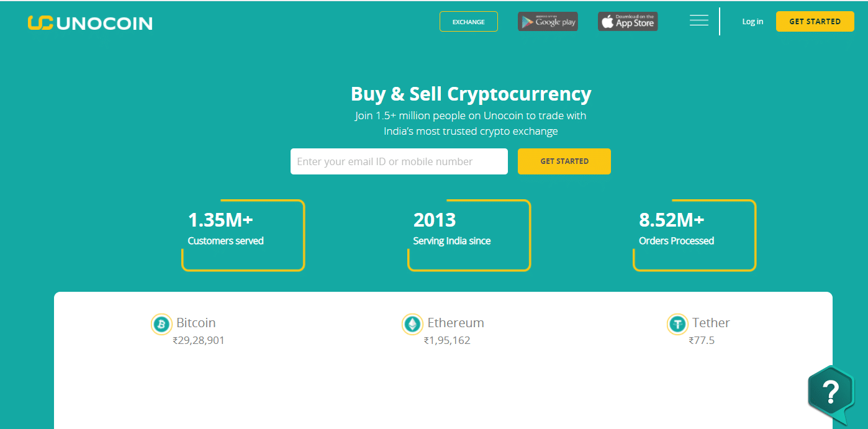Click the Ethereum price ₹1,95,162
The image size is (868, 429).
click(448, 340)
